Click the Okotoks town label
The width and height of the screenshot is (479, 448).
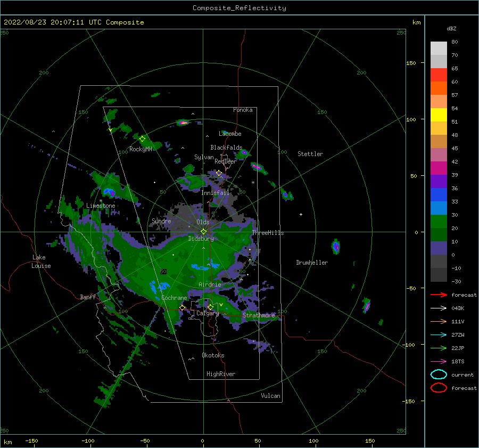click(x=213, y=355)
